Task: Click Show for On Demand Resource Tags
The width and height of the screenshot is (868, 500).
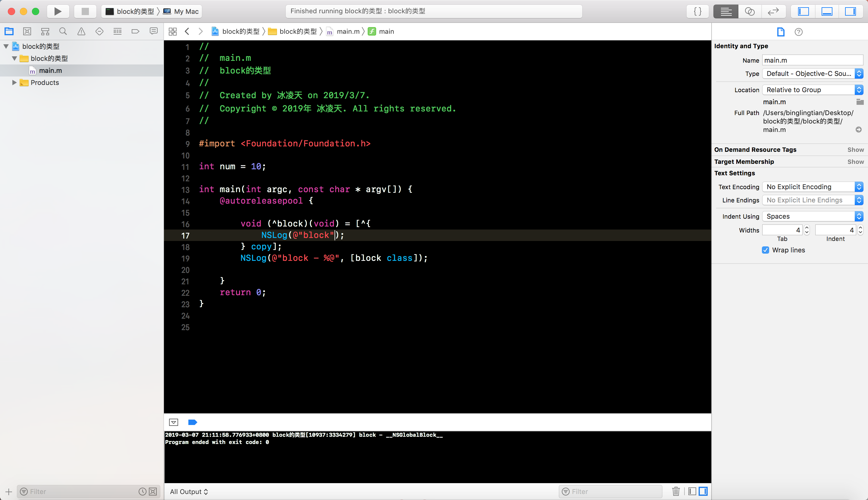Action: (855, 150)
